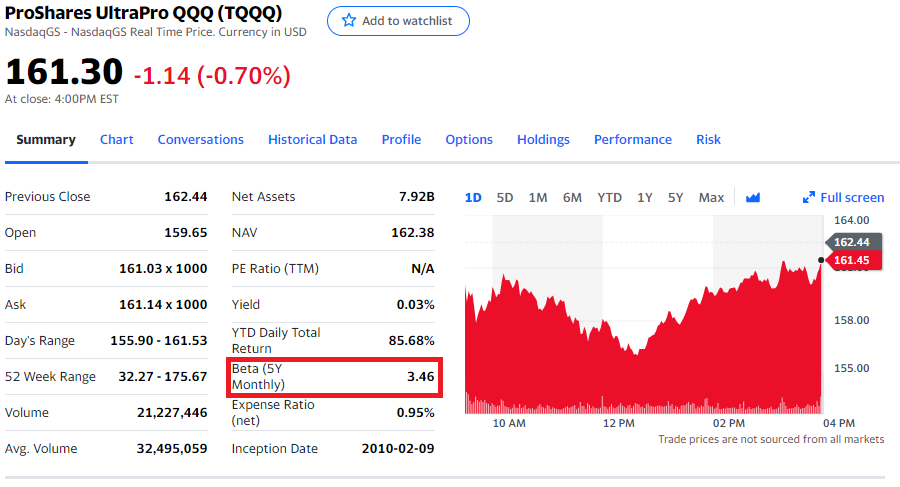Click the Beta (5Y Monthly) value 3.46
The width and height of the screenshot is (900, 487).
(x=421, y=377)
